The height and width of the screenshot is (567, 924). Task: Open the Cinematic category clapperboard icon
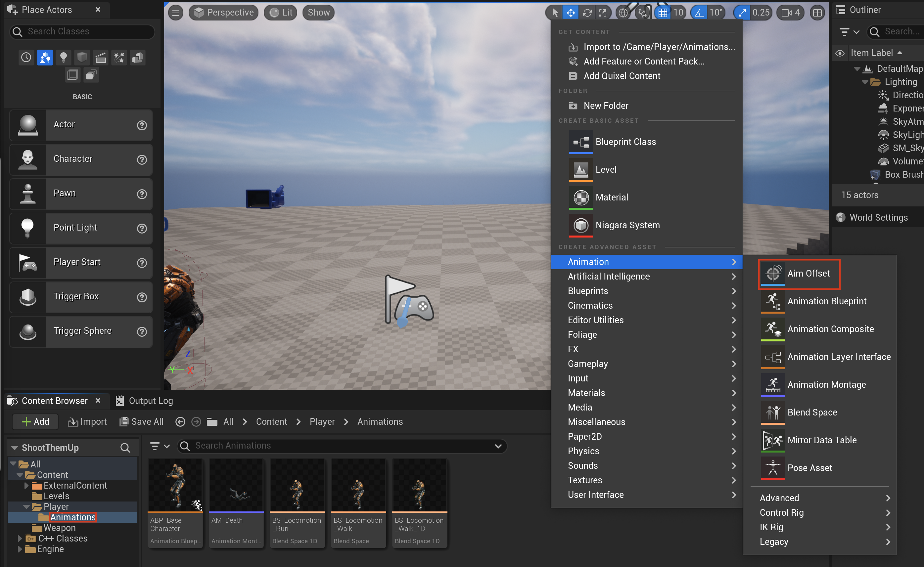pyautogui.click(x=101, y=57)
